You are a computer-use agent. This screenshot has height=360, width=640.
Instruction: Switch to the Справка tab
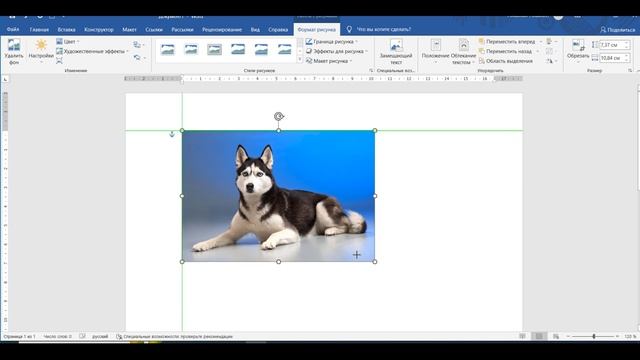tap(278, 29)
